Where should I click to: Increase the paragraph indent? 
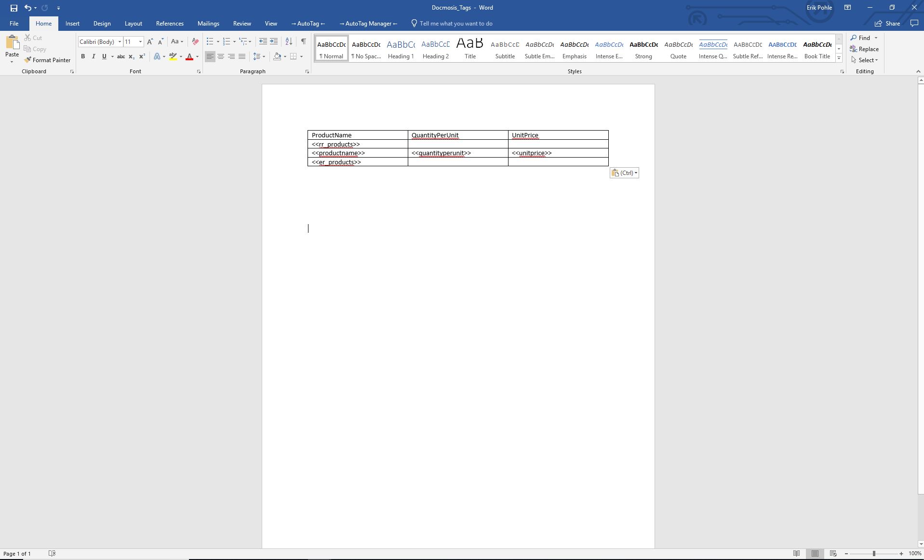pos(274,42)
